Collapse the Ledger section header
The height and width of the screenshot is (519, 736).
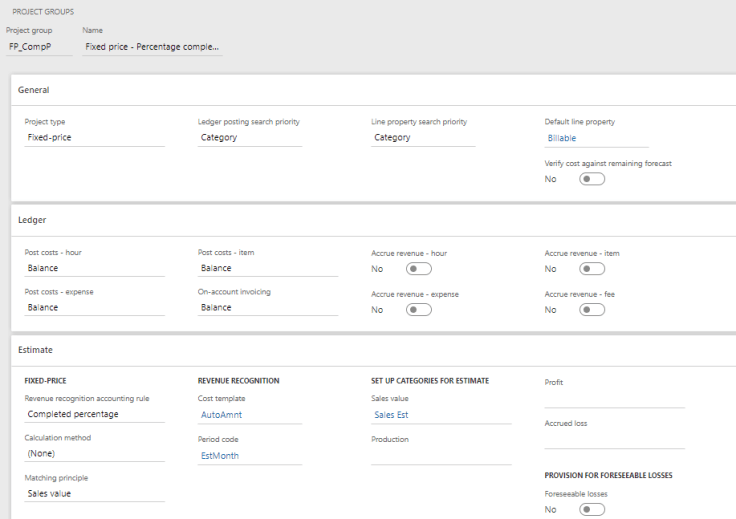click(x=33, y=219)
